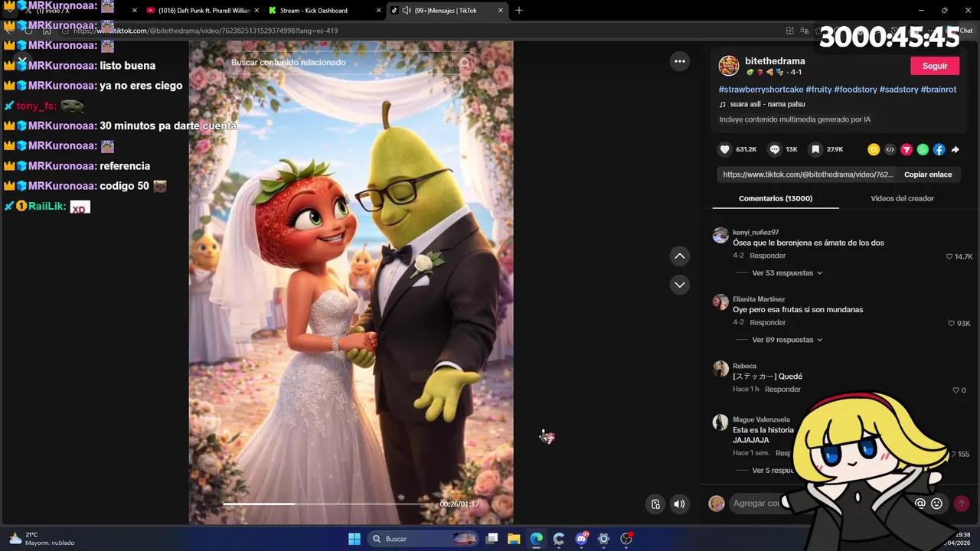Send to friends via pink arrow icon
Screen dimensions: 980x551
tap(906, 149)
